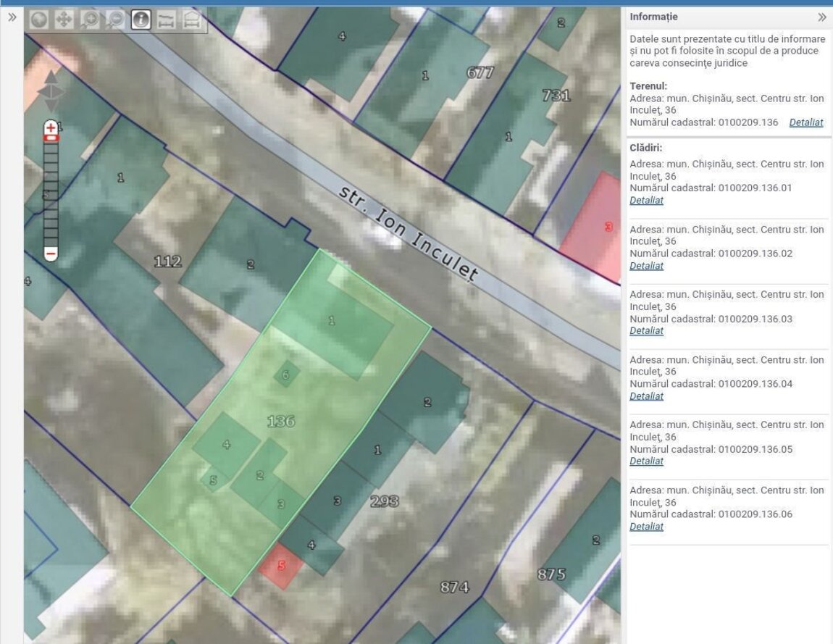Screen dimensions: 833x644
Task: Select the zoom-out magnifier tool
Action: [115, 20]
